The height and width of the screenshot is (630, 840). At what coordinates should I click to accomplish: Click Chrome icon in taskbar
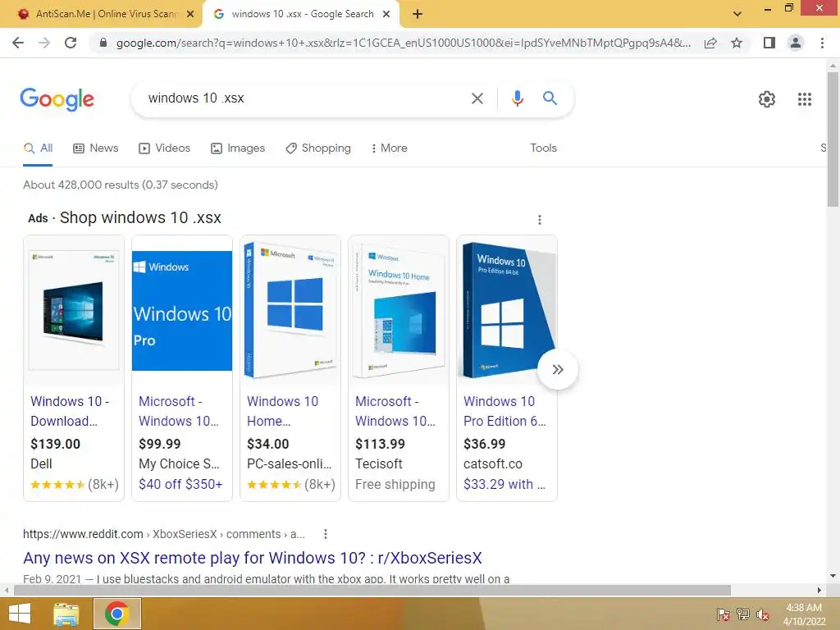coord(116,614)
